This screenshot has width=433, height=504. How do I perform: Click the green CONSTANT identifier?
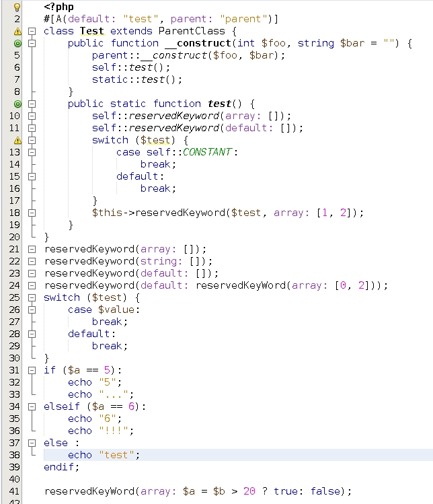point(207,152)
